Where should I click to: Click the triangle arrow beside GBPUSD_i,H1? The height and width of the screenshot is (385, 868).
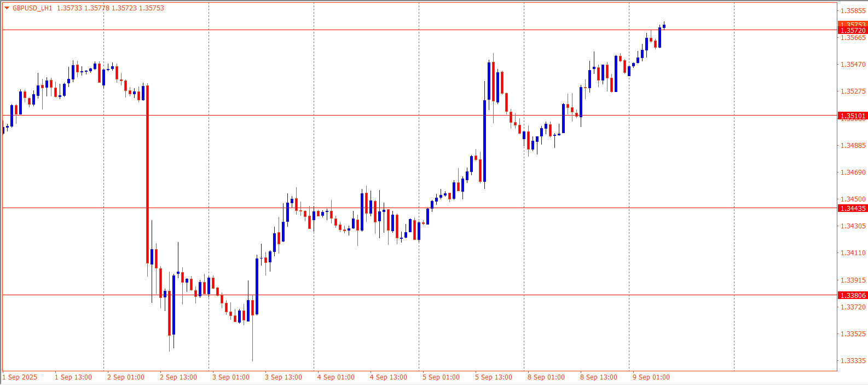point(7,8)
